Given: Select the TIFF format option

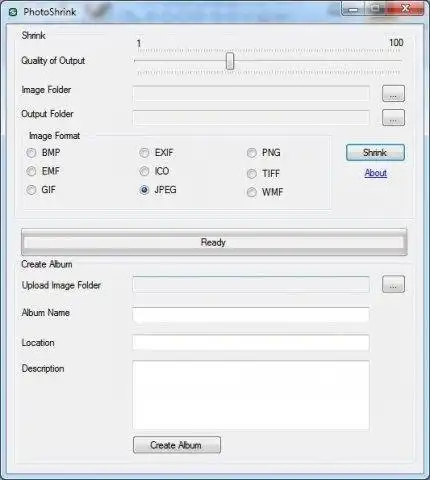Looking at the screenshot, I should point(252,174).
